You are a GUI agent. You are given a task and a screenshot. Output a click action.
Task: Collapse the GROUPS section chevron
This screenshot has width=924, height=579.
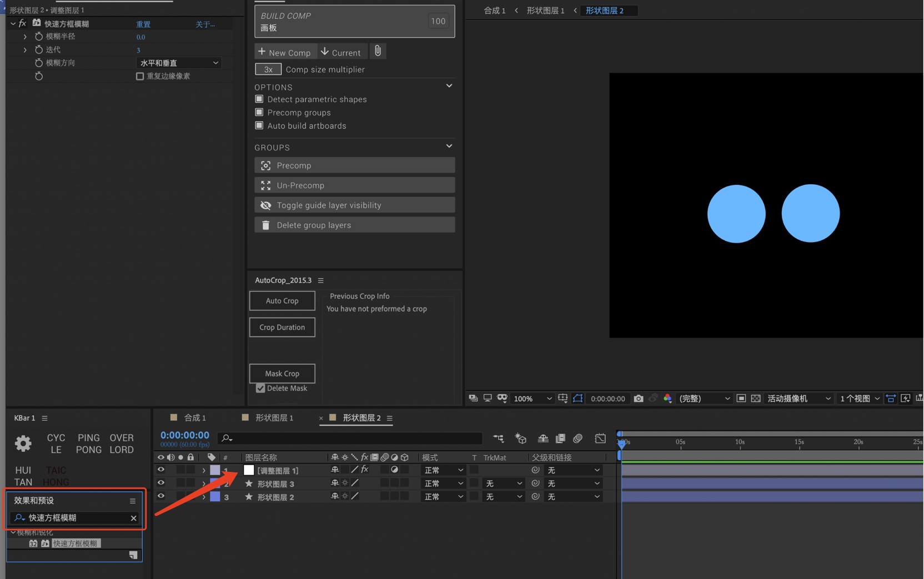pos(449,147)
